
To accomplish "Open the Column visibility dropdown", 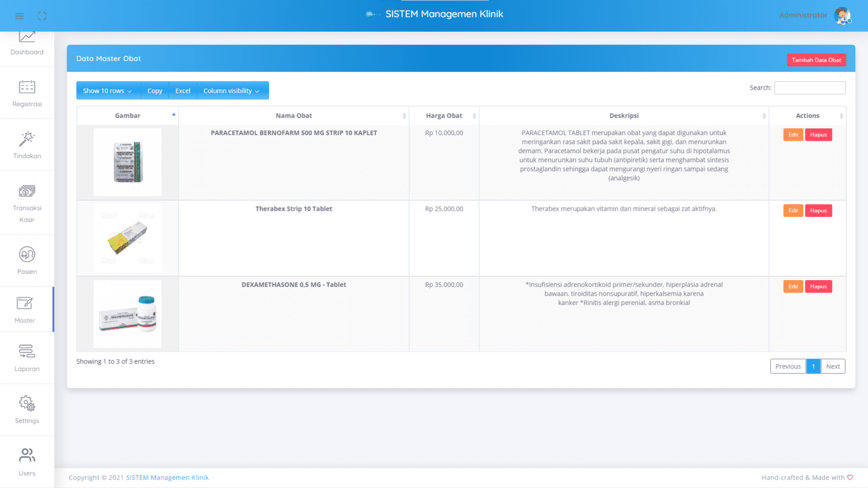I will [x=232, y=91].
